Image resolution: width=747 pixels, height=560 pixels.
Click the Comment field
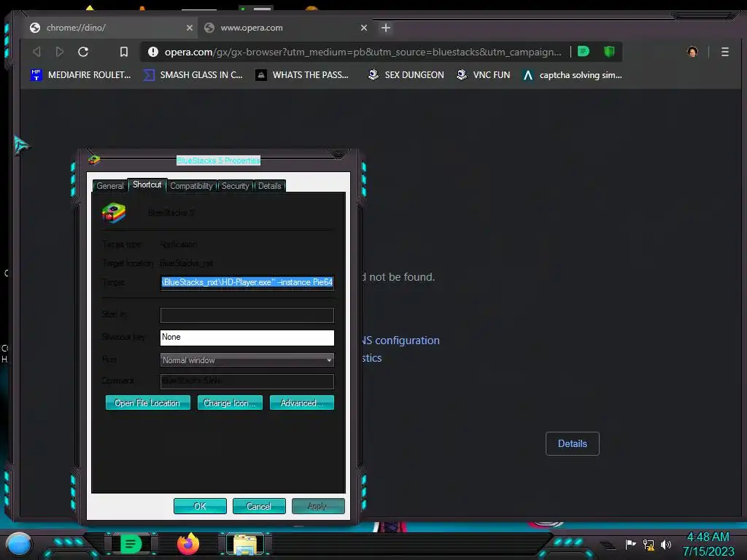pos(247,381)
